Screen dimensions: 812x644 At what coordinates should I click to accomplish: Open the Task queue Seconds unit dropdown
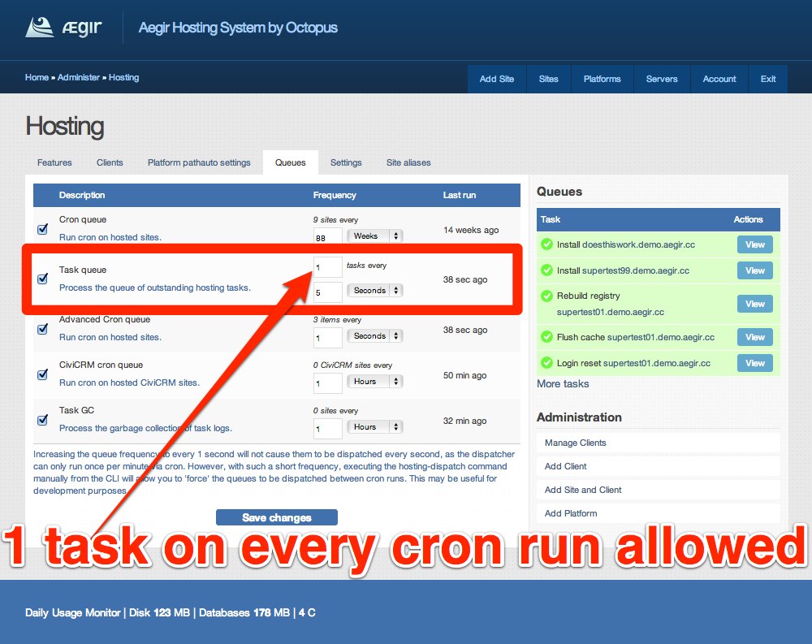tap(375, 290)
